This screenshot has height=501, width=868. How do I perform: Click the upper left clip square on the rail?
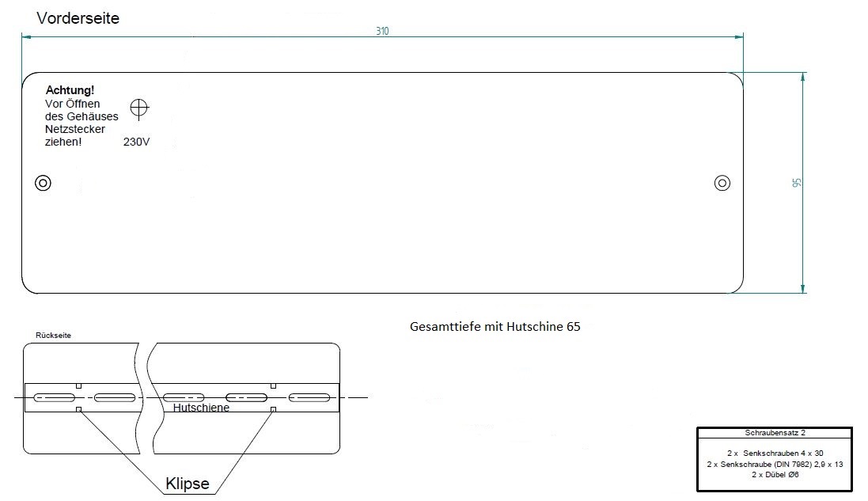(x=78, y=385)
